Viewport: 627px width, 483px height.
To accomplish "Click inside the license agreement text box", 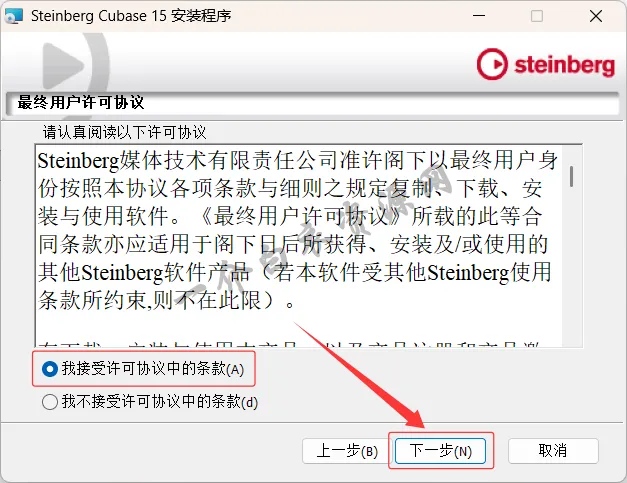I will [298, 245].
